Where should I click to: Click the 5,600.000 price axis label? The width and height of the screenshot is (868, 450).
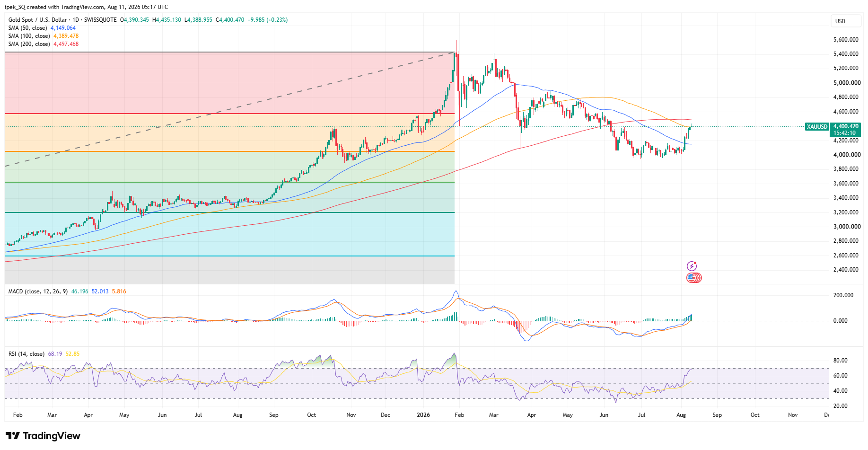(846, 40)
